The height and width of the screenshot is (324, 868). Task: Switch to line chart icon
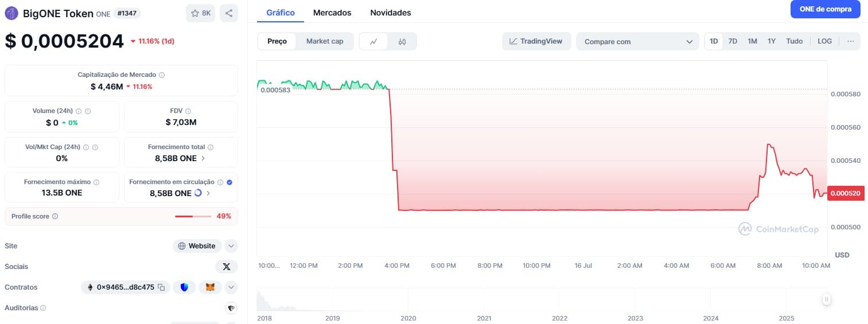click(373, 41)
